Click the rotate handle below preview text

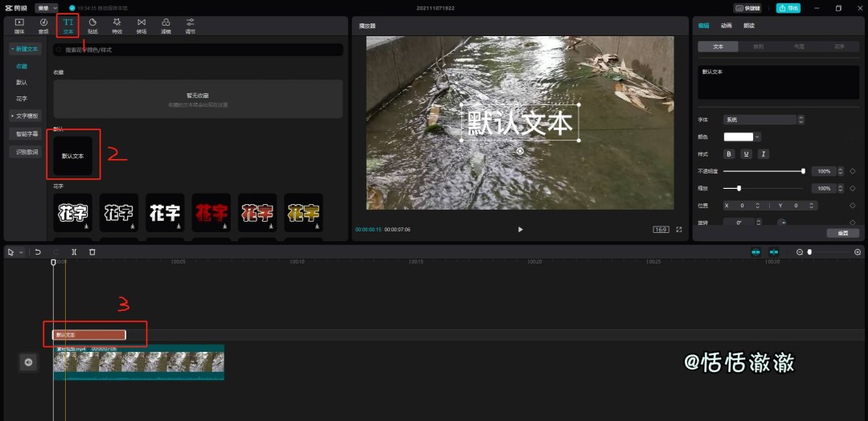pyautogui.click(x=520, y=151)
